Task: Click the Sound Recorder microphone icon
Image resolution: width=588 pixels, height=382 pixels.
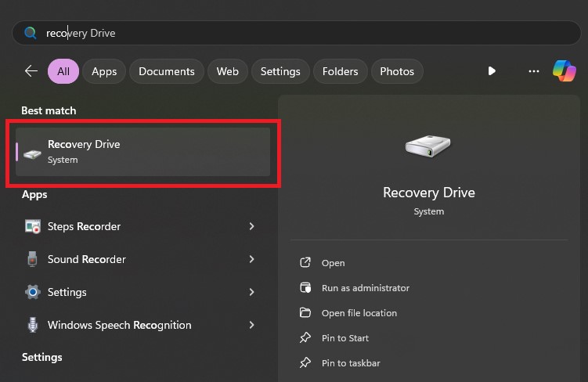Action: (33, 259)
